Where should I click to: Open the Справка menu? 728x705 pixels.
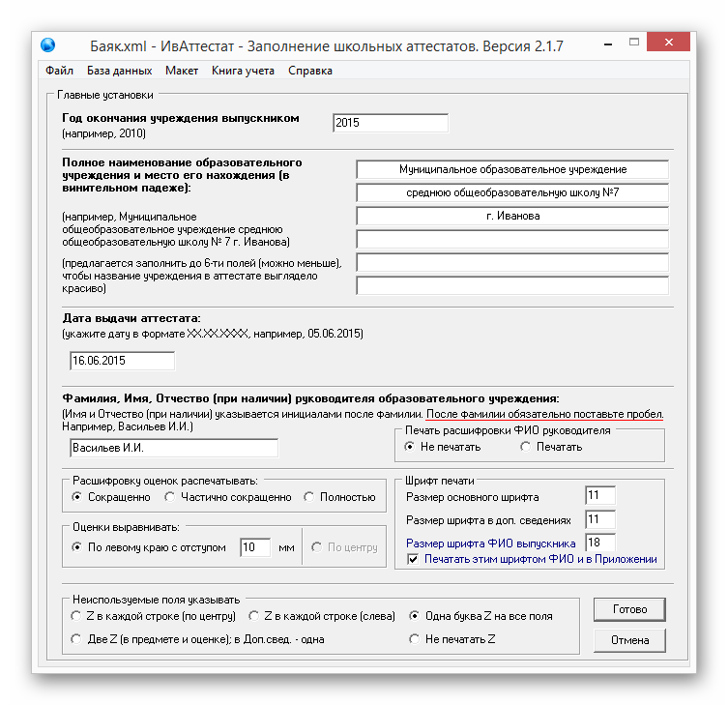point(309,71)
